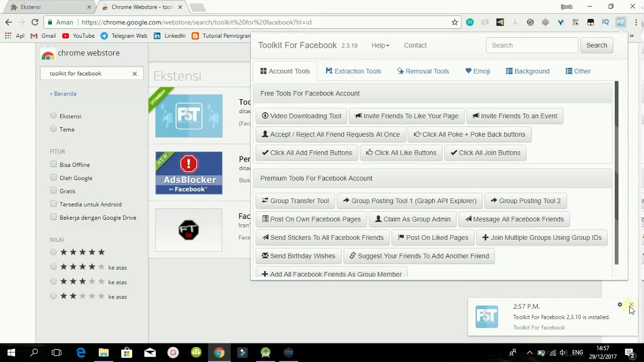Screen dimensions: 644x362
Task: Open Video Downloading Tool
Action: (x=301, y=116)
